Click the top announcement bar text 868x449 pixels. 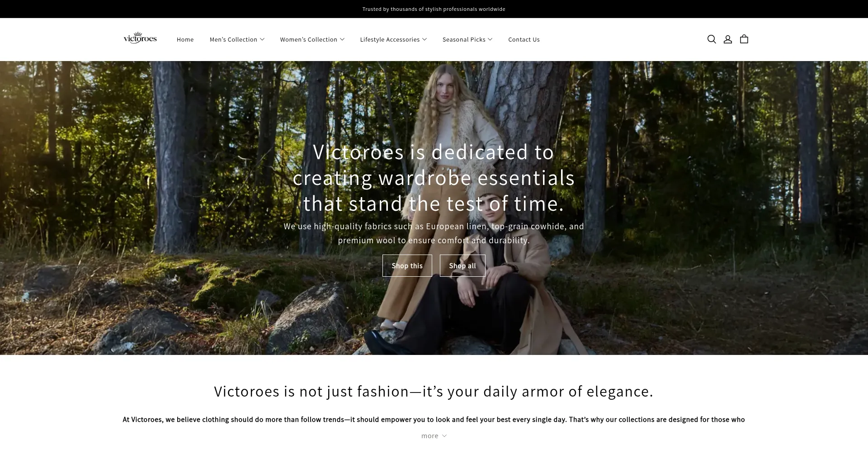(x=434, y=9)
